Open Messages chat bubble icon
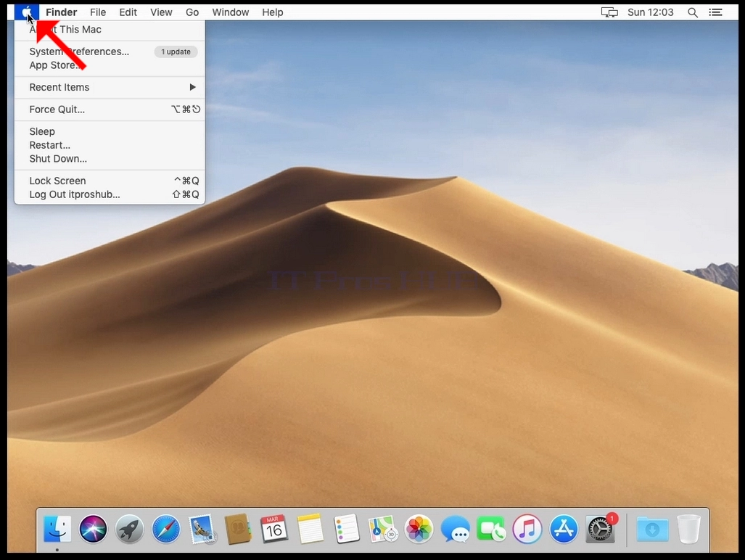 pyautogui.click(x=455, y=529)
